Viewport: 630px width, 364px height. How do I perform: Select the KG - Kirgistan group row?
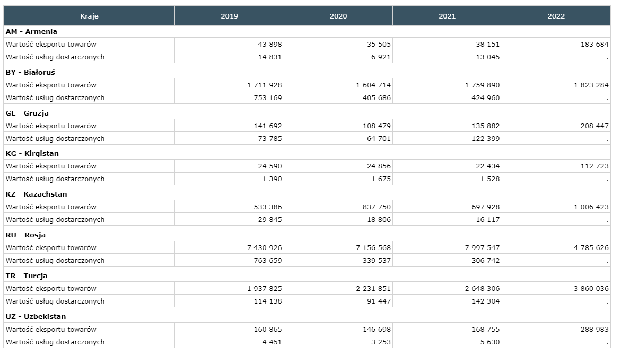32,154
